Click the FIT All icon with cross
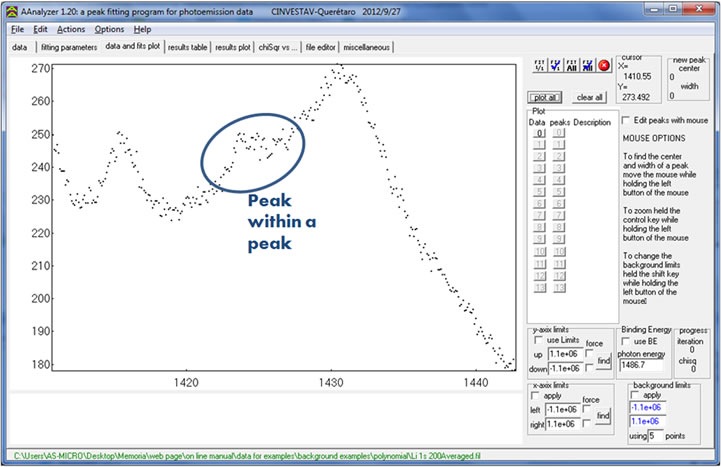The width and height of the screenshot is (721, 467). 588,67
